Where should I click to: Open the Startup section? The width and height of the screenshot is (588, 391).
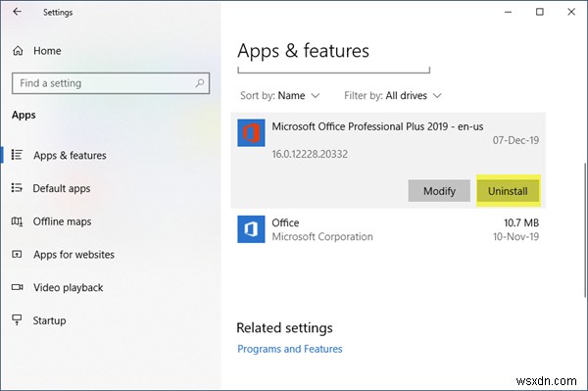pyautogui.click(x=50, y=320)
